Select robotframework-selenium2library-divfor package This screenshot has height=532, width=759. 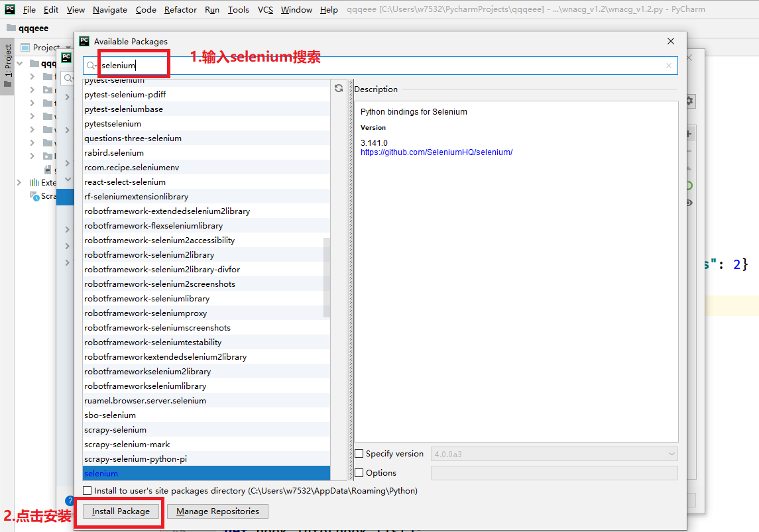[206, 270]
